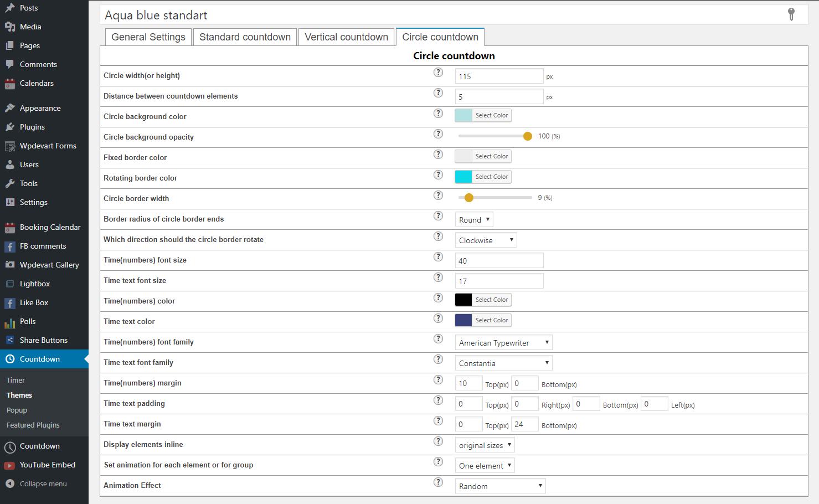Click the key icon beside theme name
The image size is (819, 504).
[x=791, y=14]
